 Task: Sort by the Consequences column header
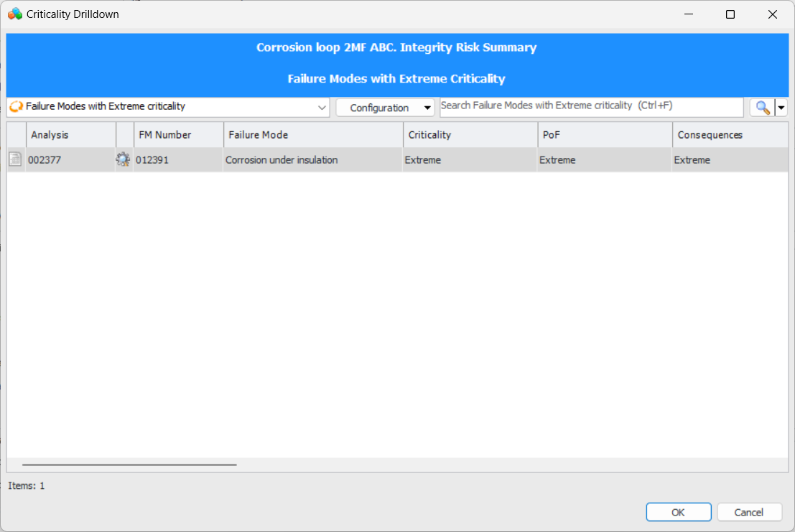coord(730,135)
